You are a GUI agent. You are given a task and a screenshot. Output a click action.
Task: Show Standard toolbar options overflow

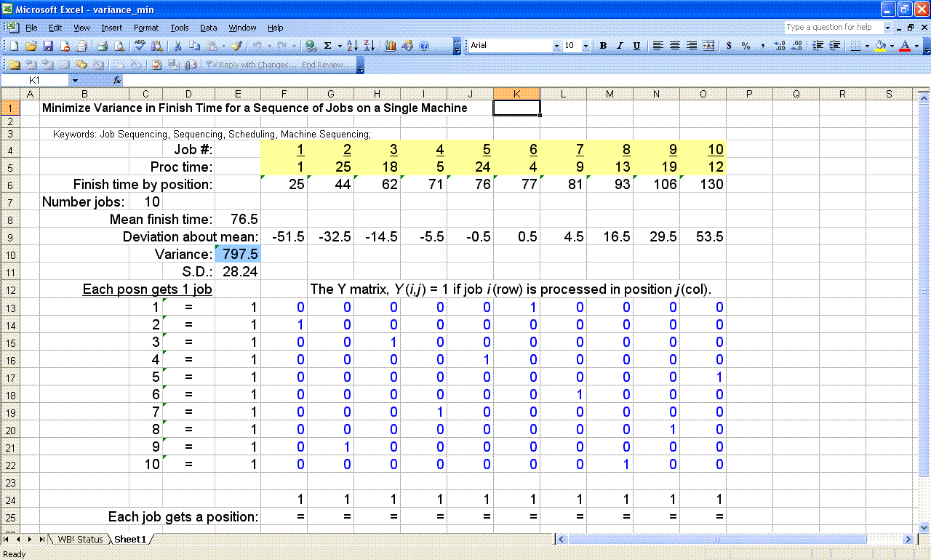(x=457, y=46)
